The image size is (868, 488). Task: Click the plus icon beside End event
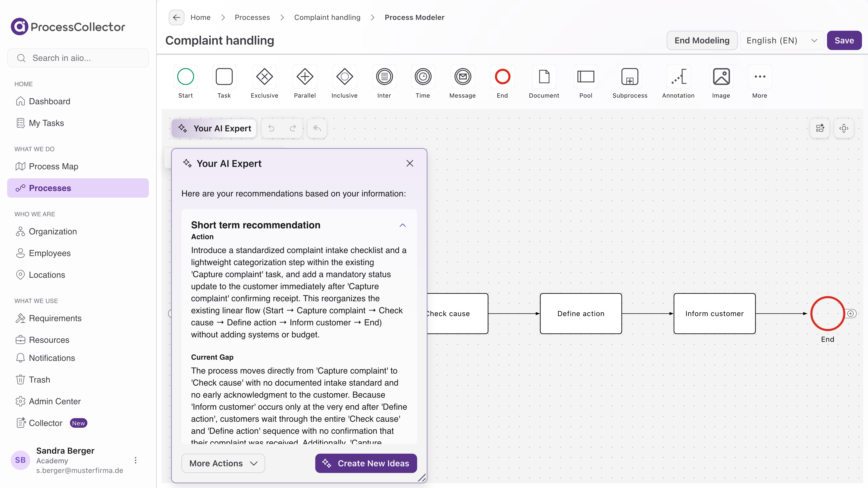pyautogui.click(x=851, y=313)
